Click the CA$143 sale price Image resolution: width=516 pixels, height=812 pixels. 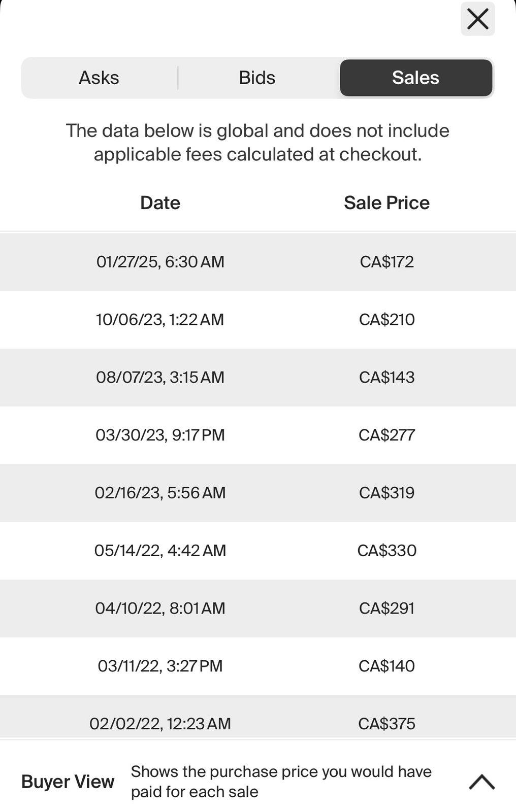[386, 377]
